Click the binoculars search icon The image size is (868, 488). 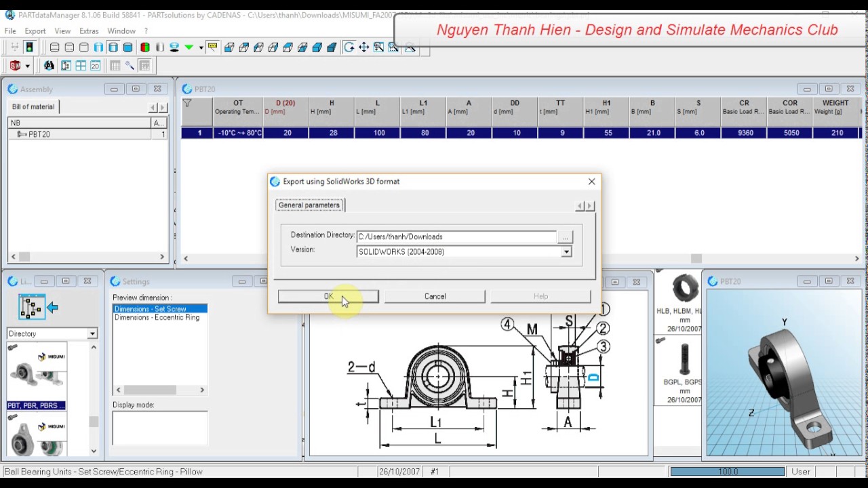pos(49,66)
